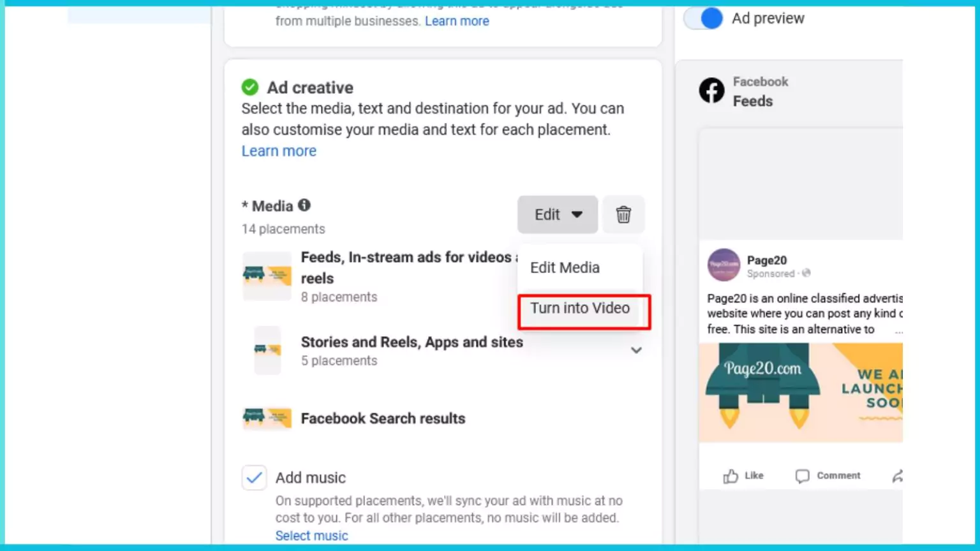Click the green Ad creative checkmark icon
The height and width of the screenshot is (551, 980).
click(x=250, y=87)
